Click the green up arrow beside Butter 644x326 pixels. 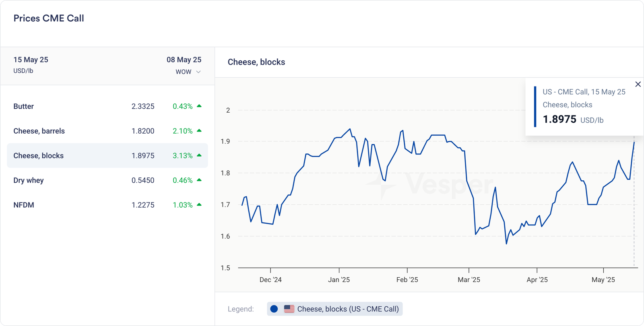pos(199,106)
